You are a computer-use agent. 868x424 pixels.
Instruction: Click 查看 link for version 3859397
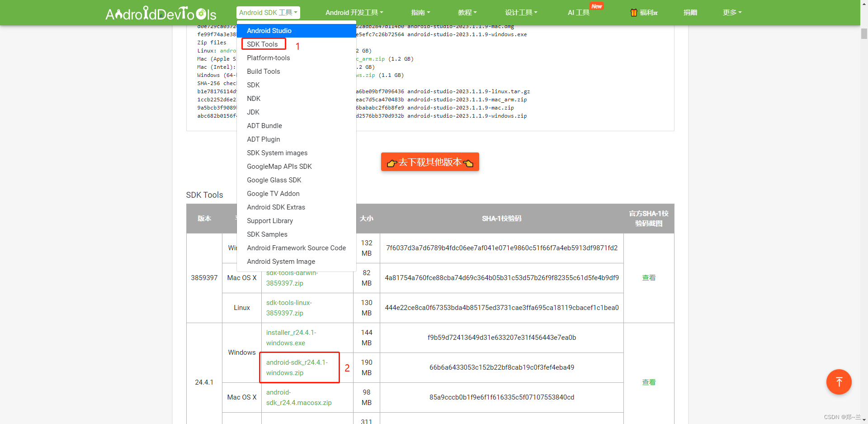pos(649,278)
